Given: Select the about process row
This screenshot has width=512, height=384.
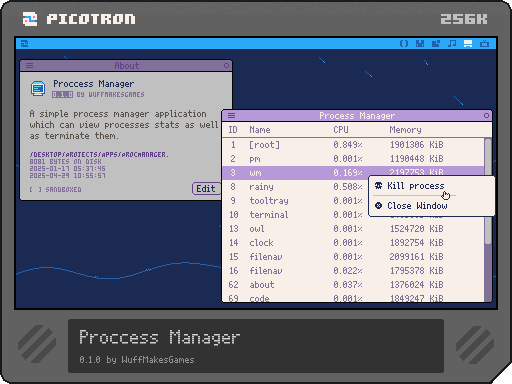Looking at the screenshot, I should 353,285.
